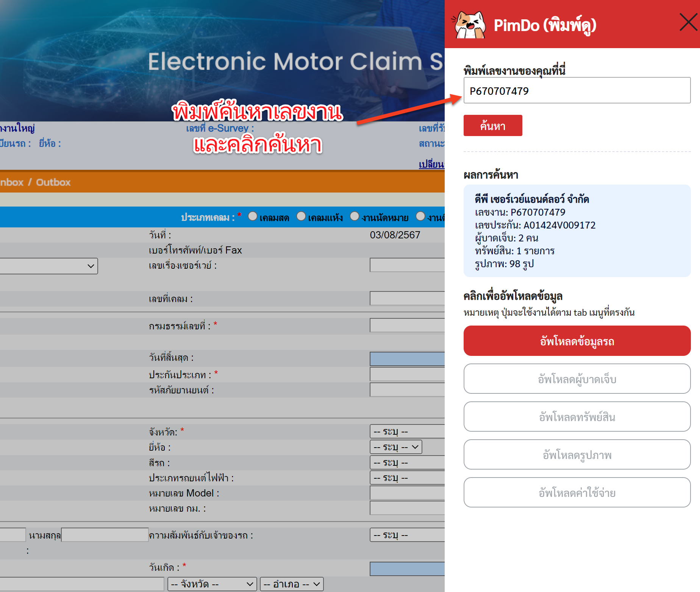Image resolution: width=700 pixels, height=592 pixels.
Task: Select the search result card for P670707479
Action: (577, 231)
